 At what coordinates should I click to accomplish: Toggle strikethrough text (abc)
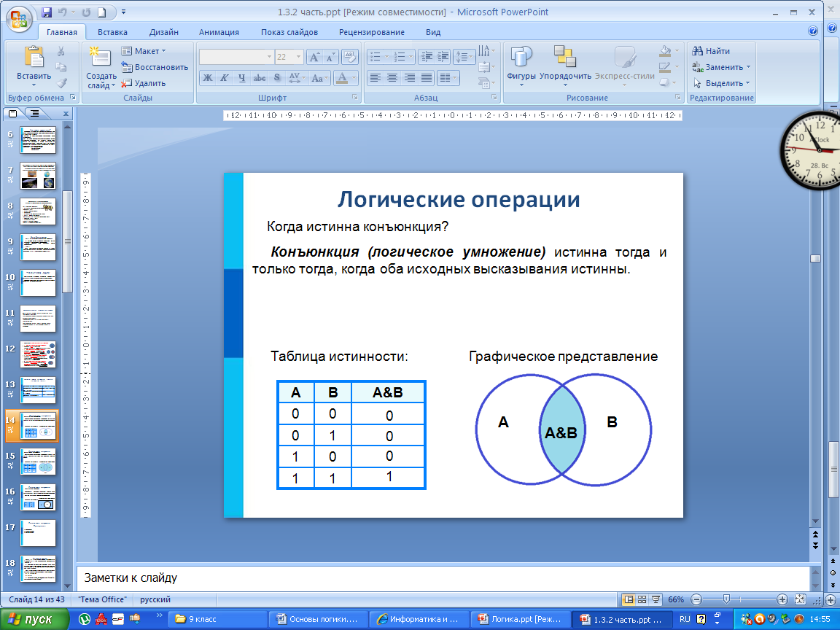(260, 78)
